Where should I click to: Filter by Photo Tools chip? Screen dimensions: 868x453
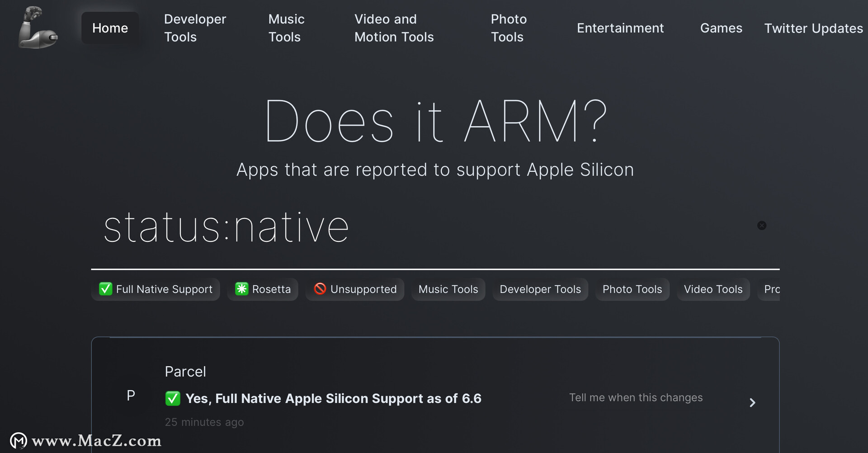[632, 289]
